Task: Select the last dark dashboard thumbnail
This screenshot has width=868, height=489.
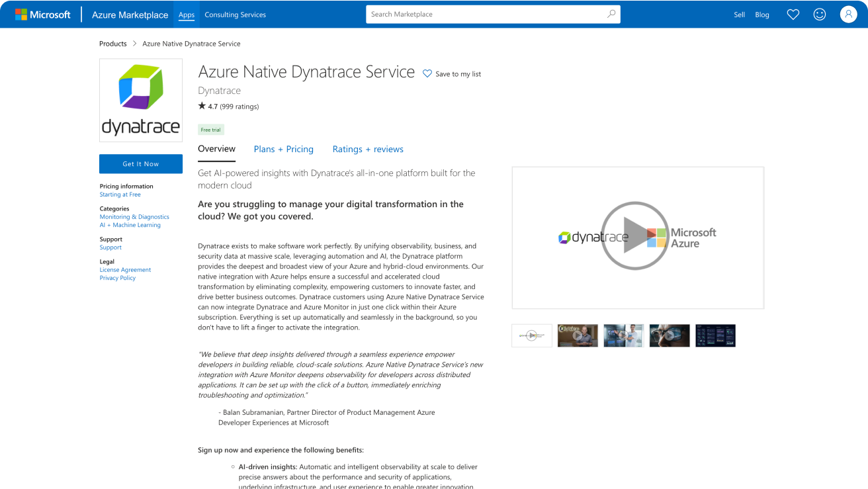Action: pyautogui.click(x=715, y=335)
